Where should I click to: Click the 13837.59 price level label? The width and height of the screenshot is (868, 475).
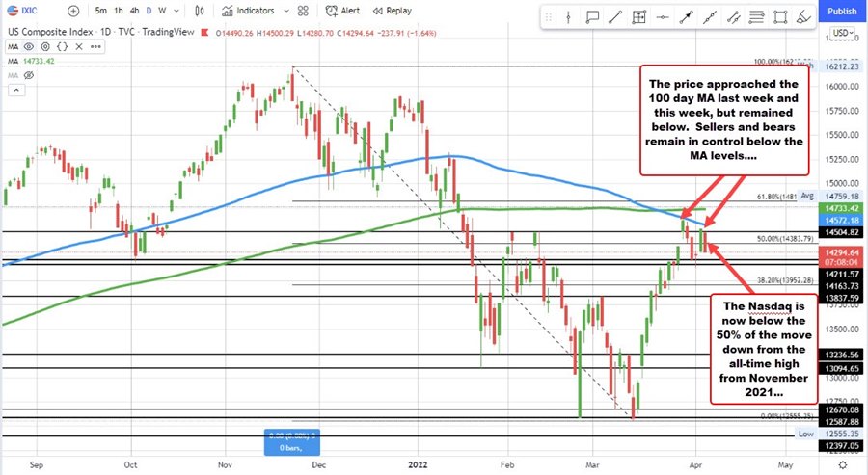coord(842,298)
